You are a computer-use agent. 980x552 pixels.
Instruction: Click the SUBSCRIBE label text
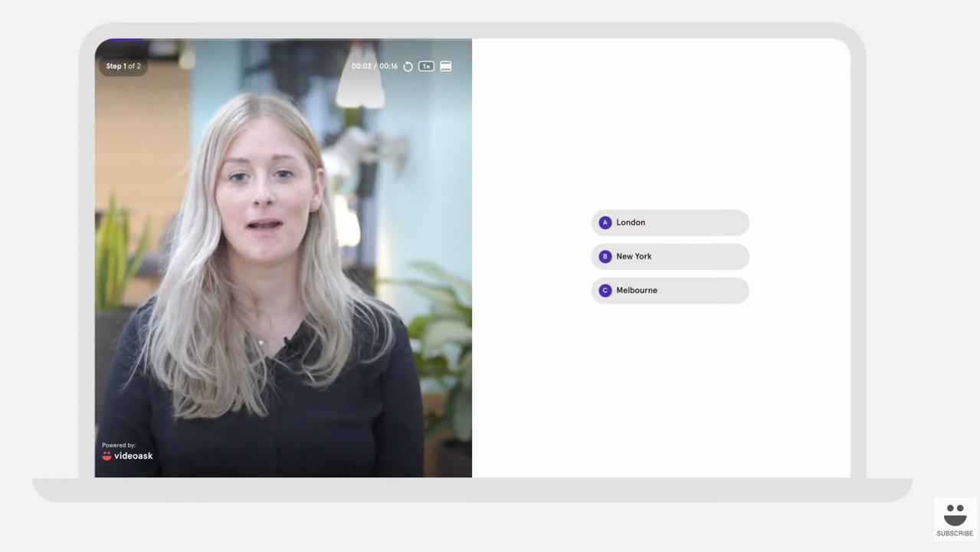click(955, 534)
